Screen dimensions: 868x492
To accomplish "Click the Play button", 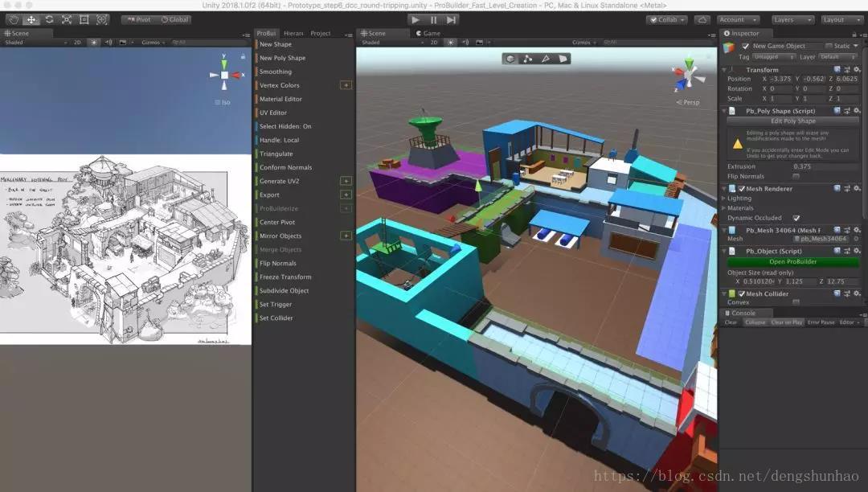I will pyautogui.click(x=416, y=20).
